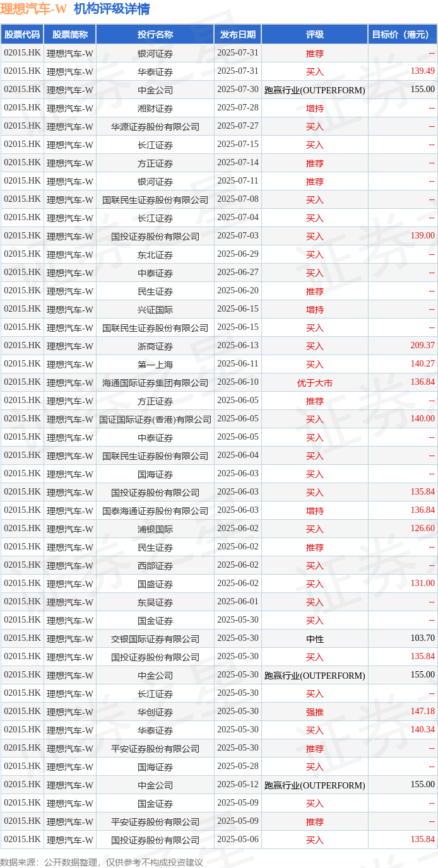The width and height of the screenshot is (438, 868).
Task: Click the date 2025-07-15
Action: (x=238, y=144)
